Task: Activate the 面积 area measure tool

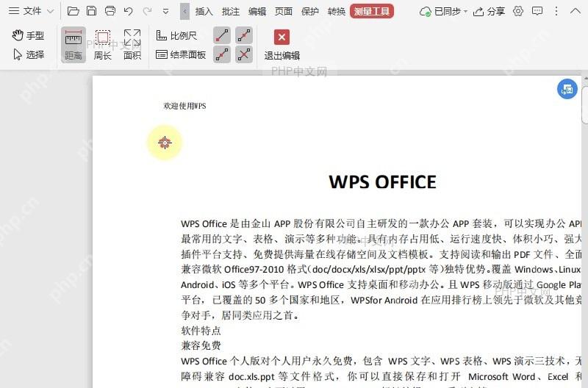Action: [x=132, y=45]
